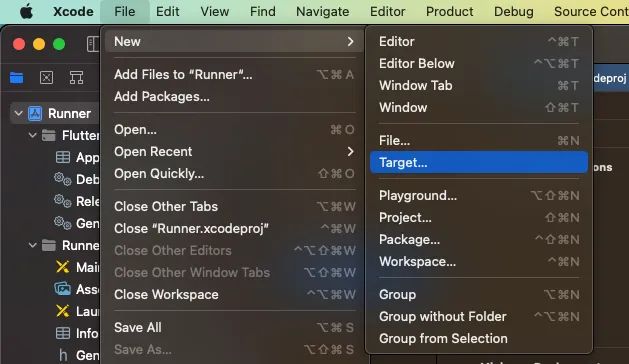
Task: Select the Ass asset catalog icon
Action: pyautogui.click(x=63, y=289)
